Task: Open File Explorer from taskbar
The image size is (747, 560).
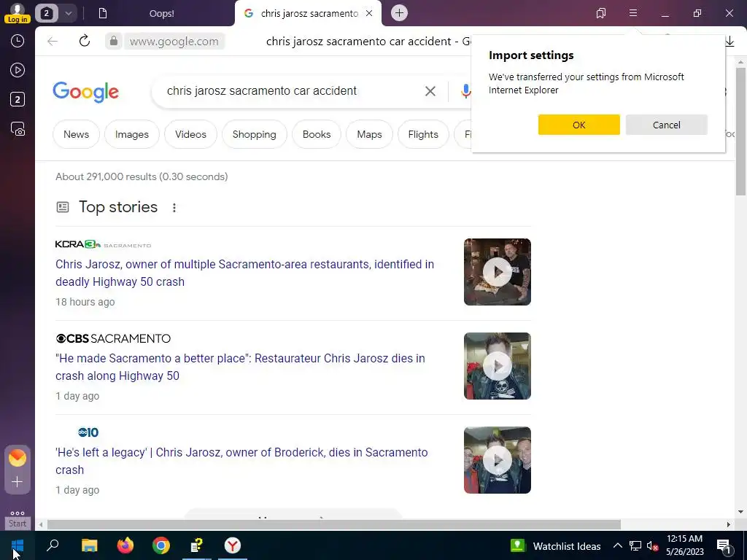Action: point(89,545)
